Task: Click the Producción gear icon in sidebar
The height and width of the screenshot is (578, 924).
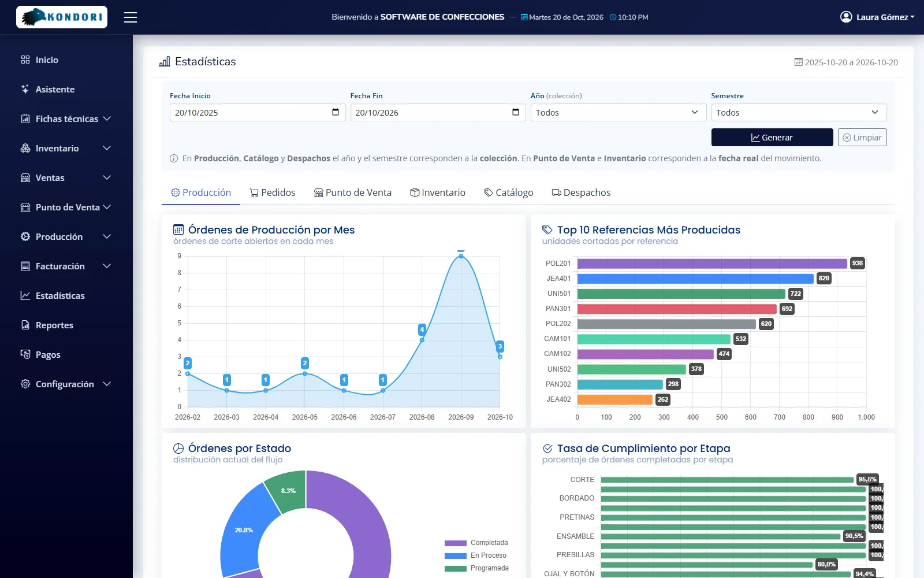Action: tap(25, 236)
